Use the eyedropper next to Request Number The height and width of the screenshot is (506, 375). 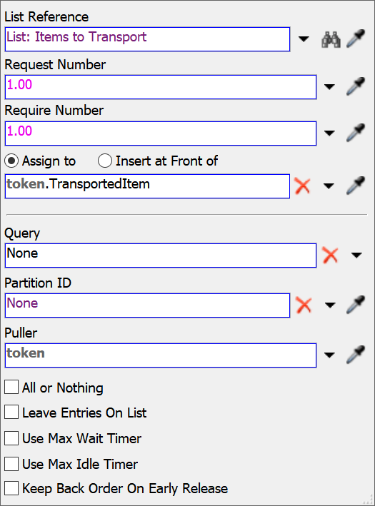point(355,86)
